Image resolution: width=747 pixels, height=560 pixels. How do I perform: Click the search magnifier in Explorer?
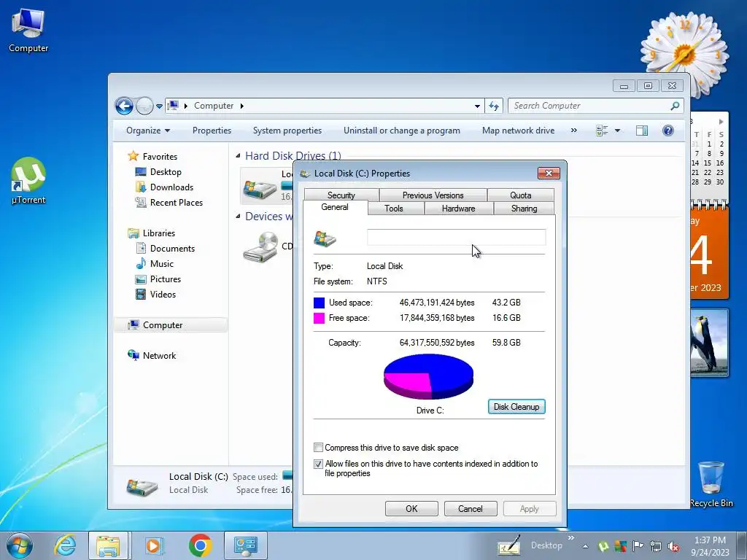click(675, 106)
